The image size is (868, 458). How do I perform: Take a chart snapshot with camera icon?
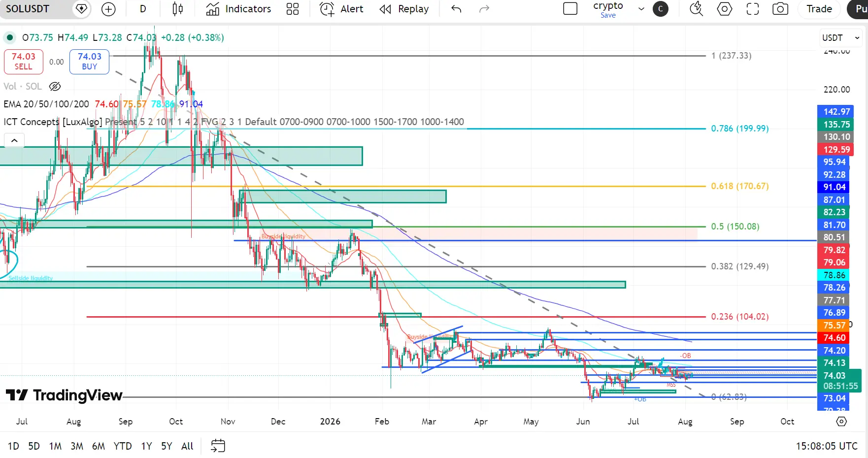(780, 9)
